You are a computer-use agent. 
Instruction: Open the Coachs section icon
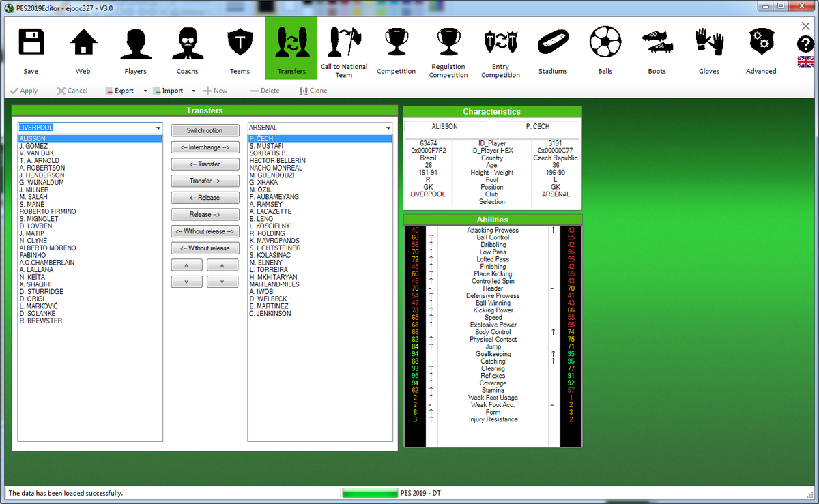(187, 43)
